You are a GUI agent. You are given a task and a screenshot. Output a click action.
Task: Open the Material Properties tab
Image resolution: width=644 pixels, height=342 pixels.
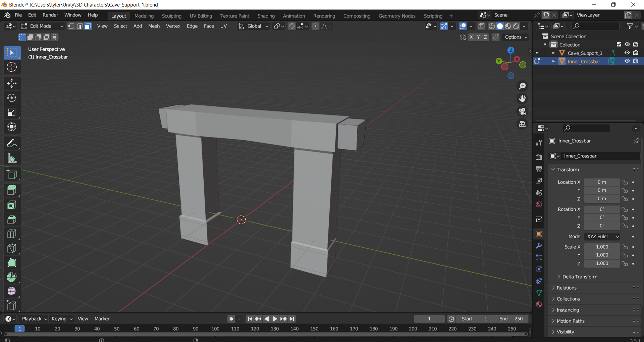tap(539, 304)
